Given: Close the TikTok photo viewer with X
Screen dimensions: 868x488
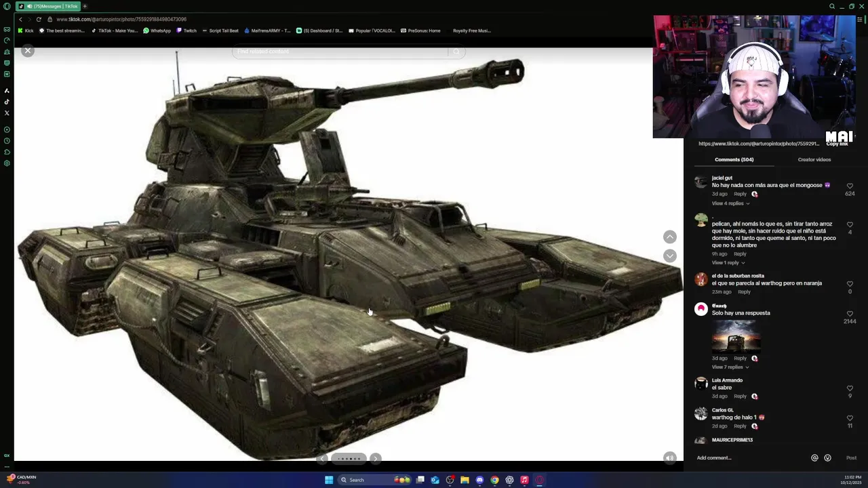Looking at the screenshot, I should tap(28, 50).
